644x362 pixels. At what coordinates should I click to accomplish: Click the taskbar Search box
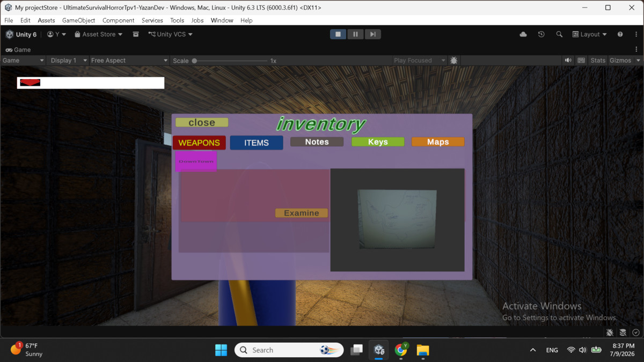coord(289,350)
